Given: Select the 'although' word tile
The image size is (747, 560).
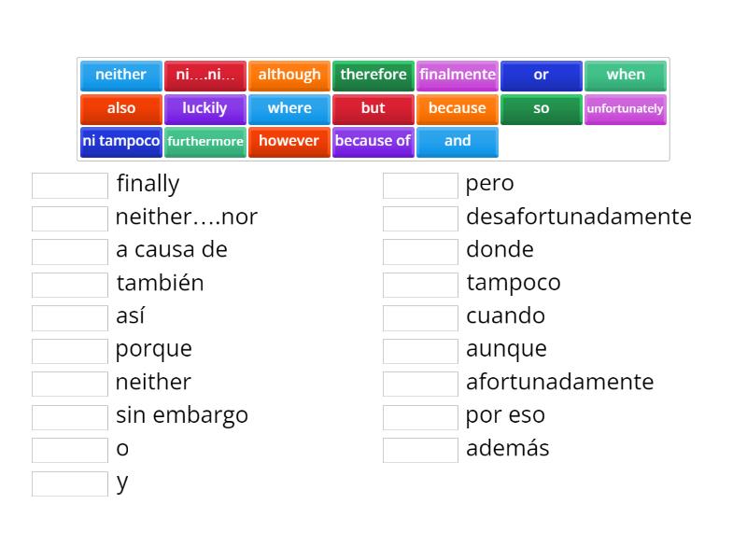Looking at the screenshot, I should 289,75.
